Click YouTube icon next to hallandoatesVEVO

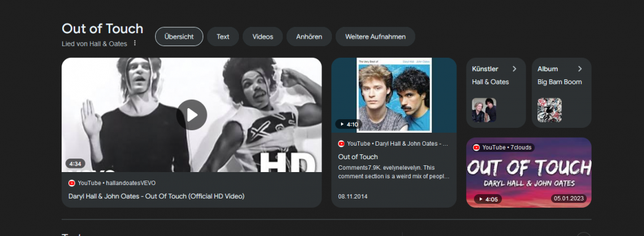(72, 183)
